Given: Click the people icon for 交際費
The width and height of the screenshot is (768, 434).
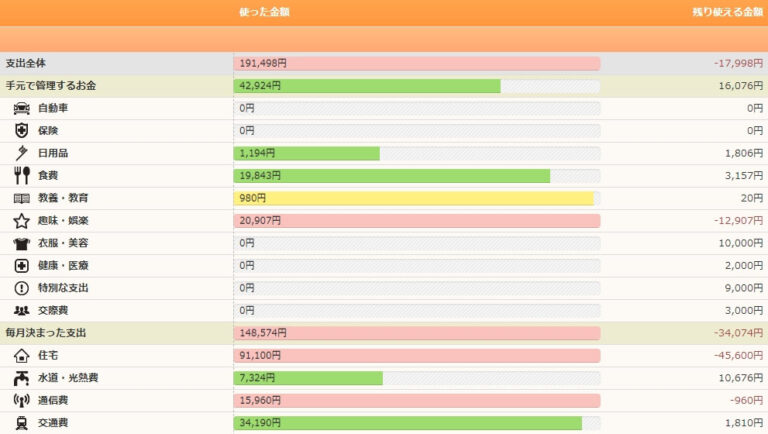Looking at the screenshot, I should click(x=22, y=311).
